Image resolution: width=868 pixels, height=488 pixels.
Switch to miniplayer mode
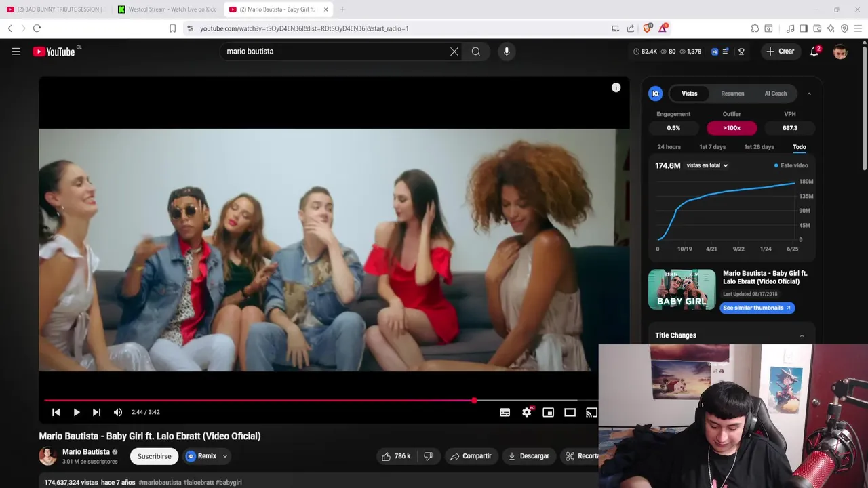(x=549, y=412)
